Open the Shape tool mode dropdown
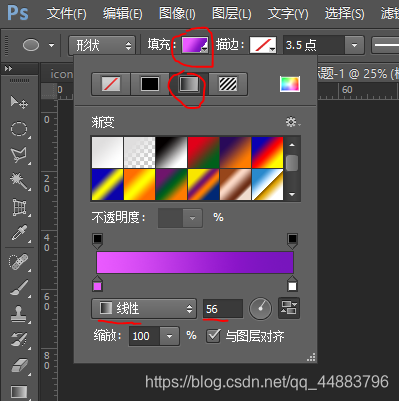 coord(102,45)
